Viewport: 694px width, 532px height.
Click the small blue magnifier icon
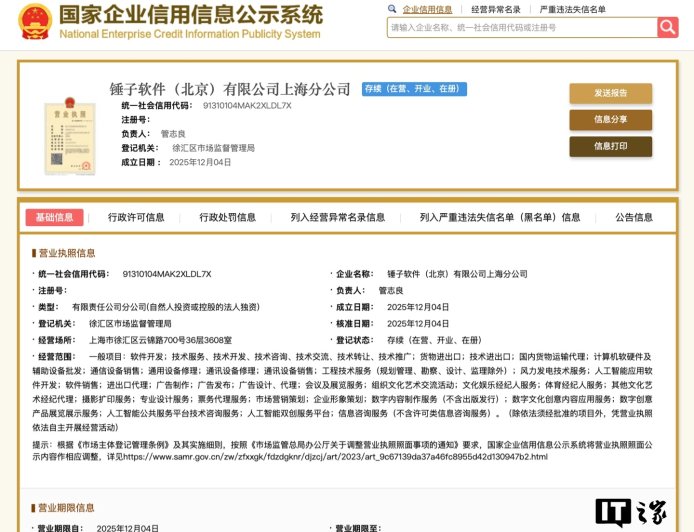392,9
